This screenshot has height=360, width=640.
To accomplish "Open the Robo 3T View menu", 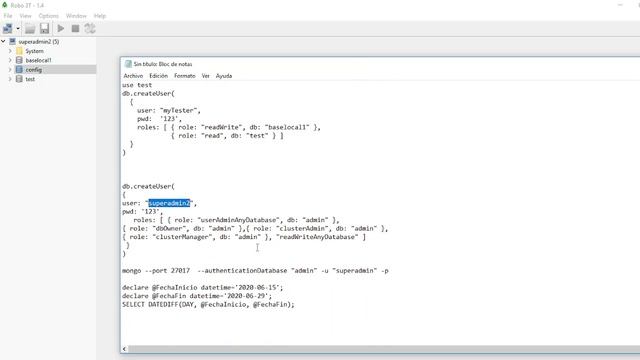I will coord(25,16).
